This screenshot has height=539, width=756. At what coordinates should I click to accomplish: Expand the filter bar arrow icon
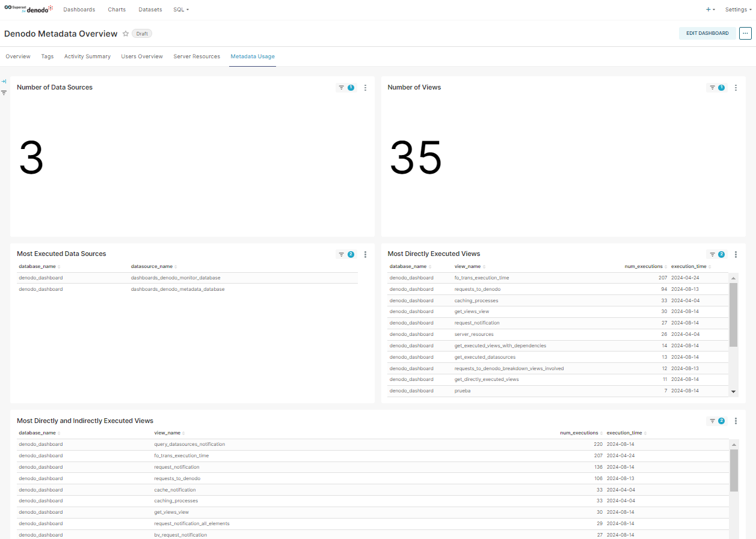tap(4, 81)
